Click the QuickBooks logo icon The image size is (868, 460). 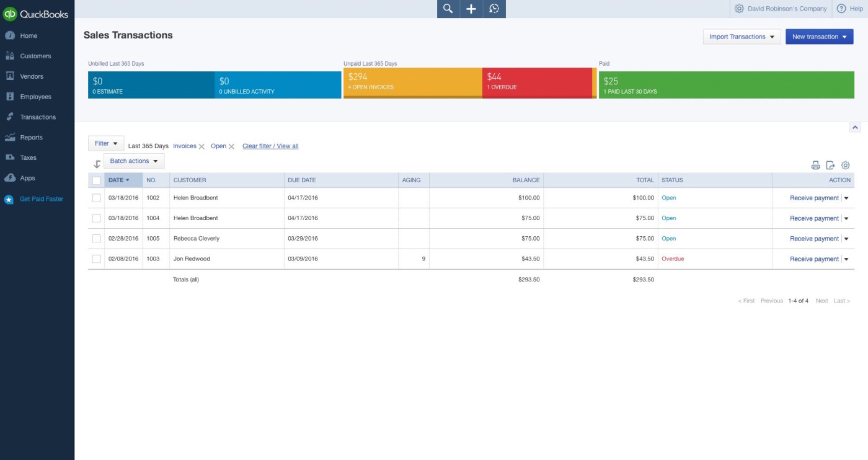click(x=10, y=14)
